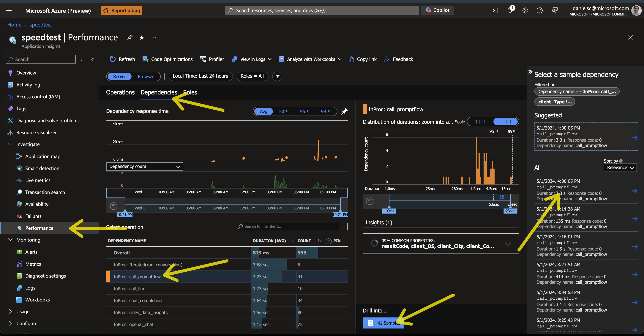Open the portal settings gear

[x=525, y=10]
